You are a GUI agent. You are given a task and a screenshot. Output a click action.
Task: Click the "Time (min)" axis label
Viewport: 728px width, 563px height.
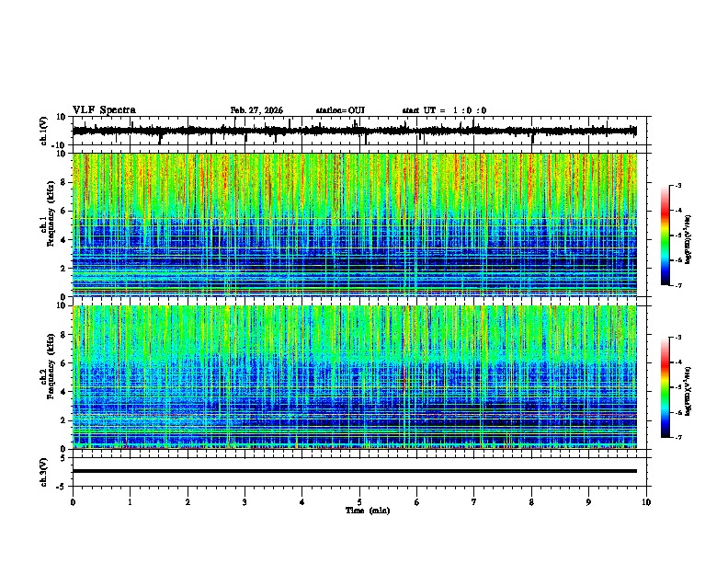tap(368, 511)
